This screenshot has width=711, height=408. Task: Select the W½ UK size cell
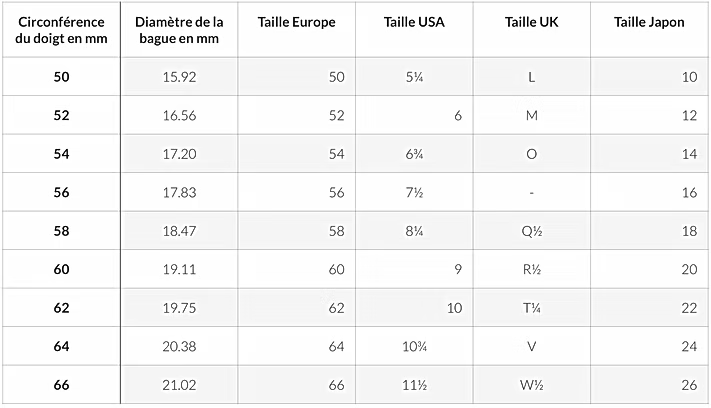pos(531,385)
